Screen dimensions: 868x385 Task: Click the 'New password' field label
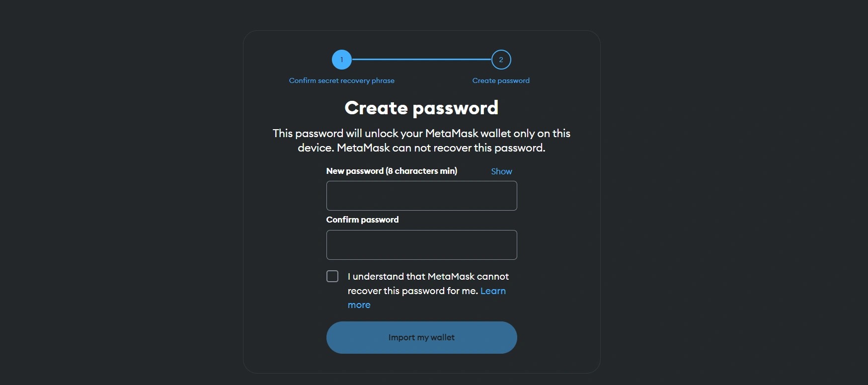pyautogui.click(x=355, y=171)
